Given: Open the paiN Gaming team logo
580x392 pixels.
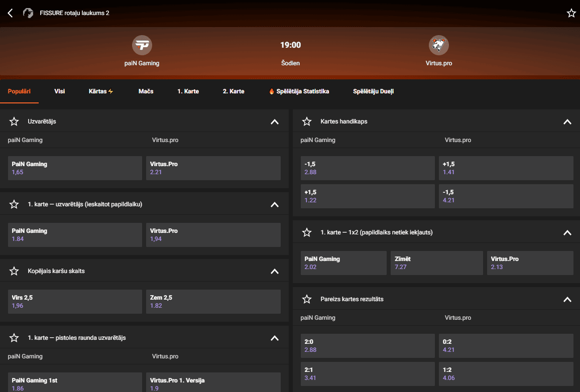Looking at the screenshot, I should point(142,45).
